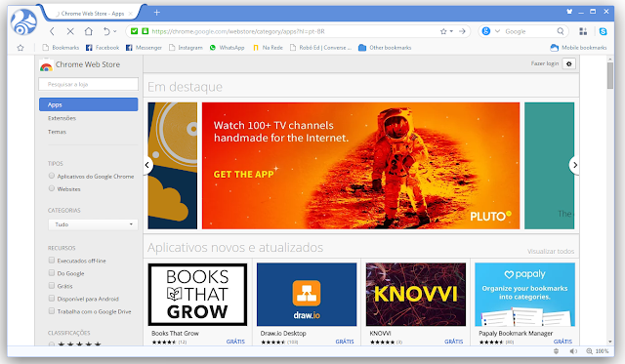This screenshot has height=364, width=625.
Task: Expand the bookmark star dropdown arrow
Action: pyautogui.click(x=451, y=31)
